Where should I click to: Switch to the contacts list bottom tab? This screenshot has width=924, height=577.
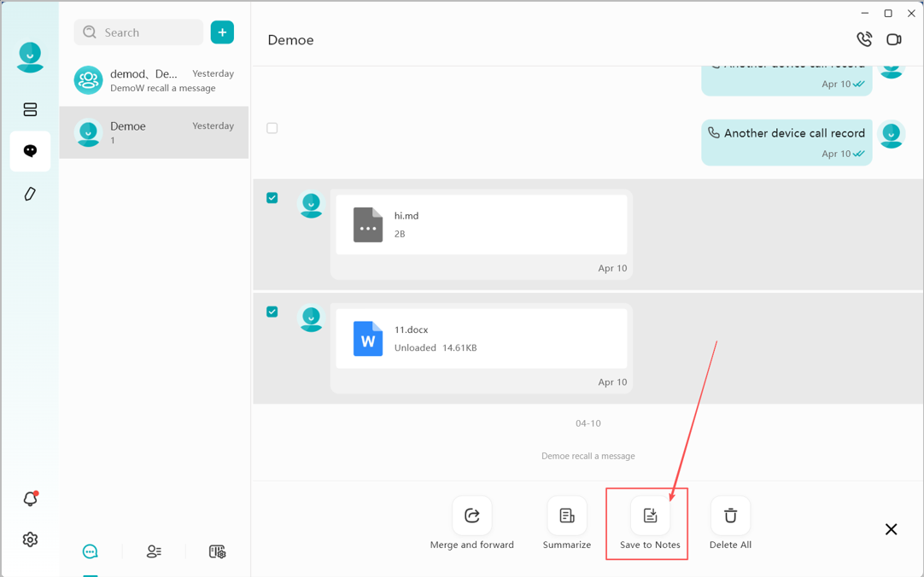click(x=154, y=551)
